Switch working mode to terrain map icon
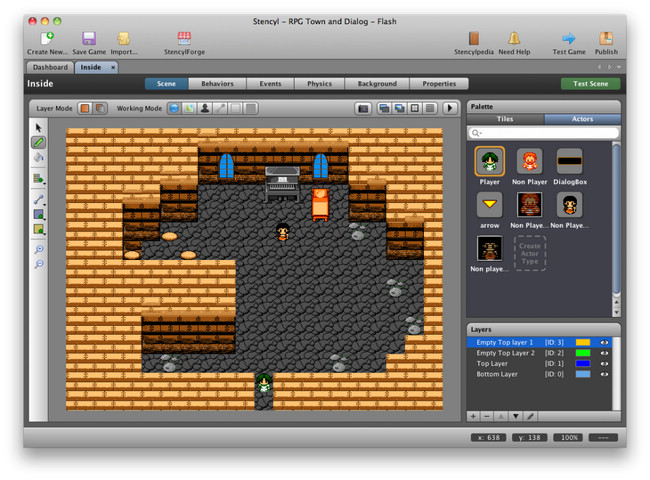Viewport: 650px width, 480px height. (189, 108)
